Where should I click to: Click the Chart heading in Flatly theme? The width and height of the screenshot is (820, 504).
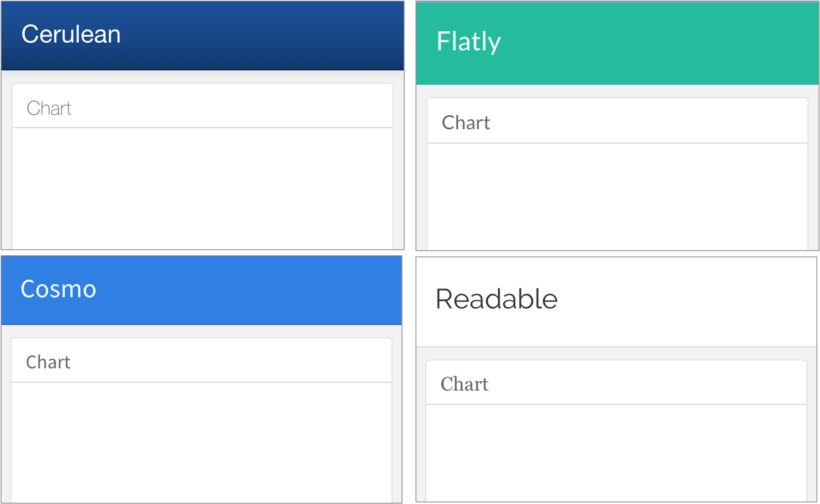[x=466, y=123]
